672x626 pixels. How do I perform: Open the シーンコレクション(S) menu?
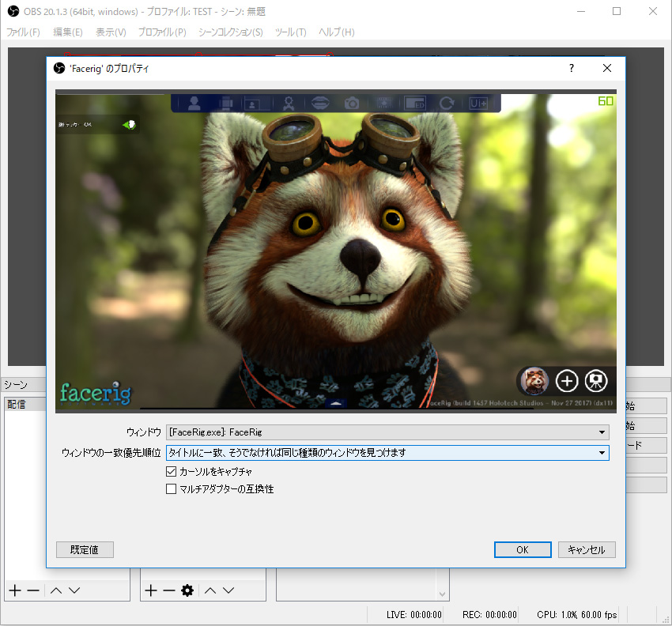pos(231,32)
